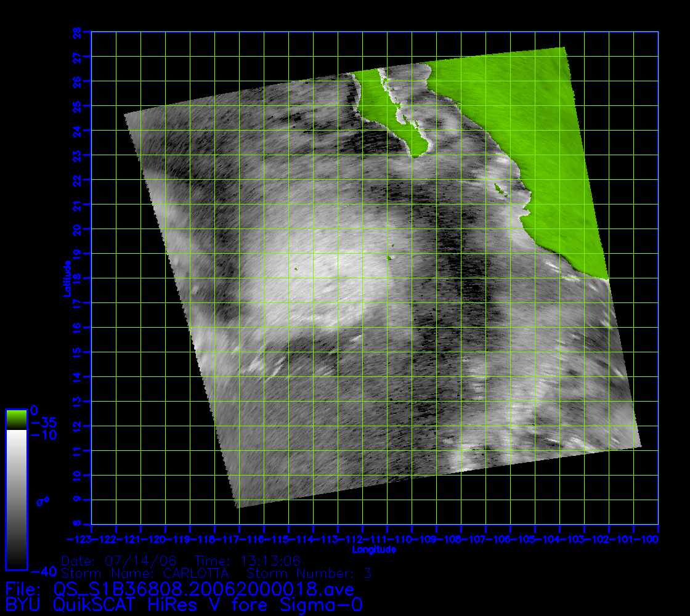Click the green land swatch in the legend
The width and height of the screenshot is (690, 616).
(16, 419)
